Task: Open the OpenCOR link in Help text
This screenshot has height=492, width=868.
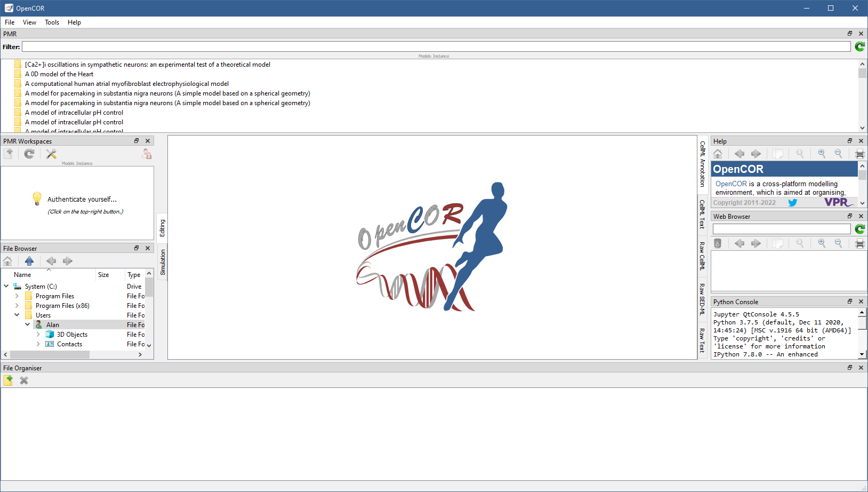Action: coord(731,184)
